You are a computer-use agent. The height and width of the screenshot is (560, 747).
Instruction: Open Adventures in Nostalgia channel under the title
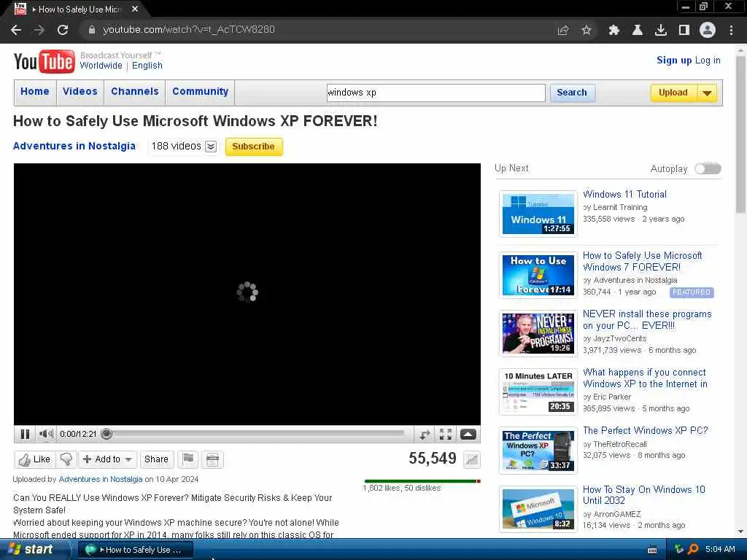tap(74, 146)
